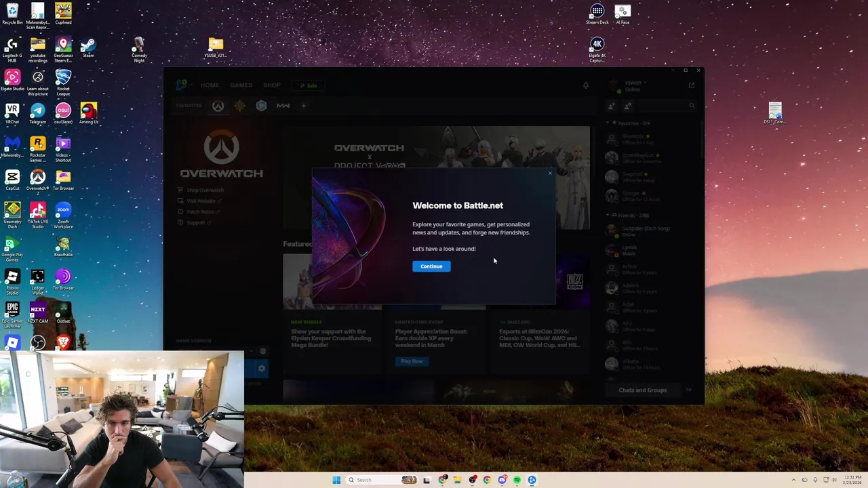Select the Warcraft Rumble favorite game icon
Image resolution: width=868 pixels, height=488 pixels.
261,106
